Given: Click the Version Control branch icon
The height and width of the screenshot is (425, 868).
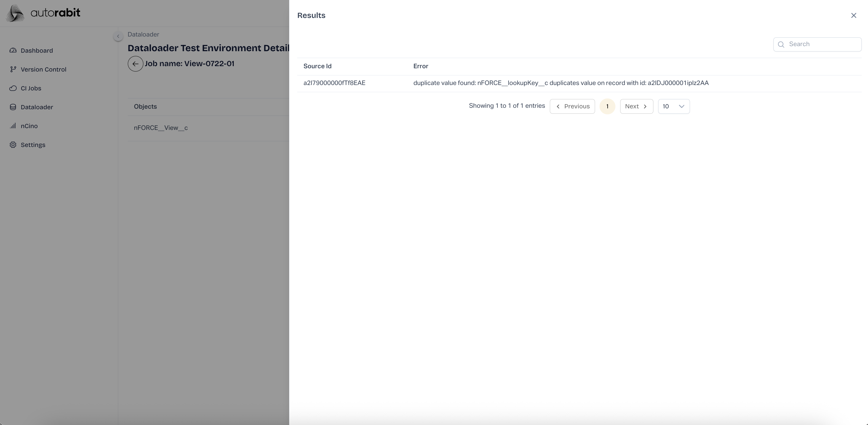Looking at the screenshot, I should [13, 69].
